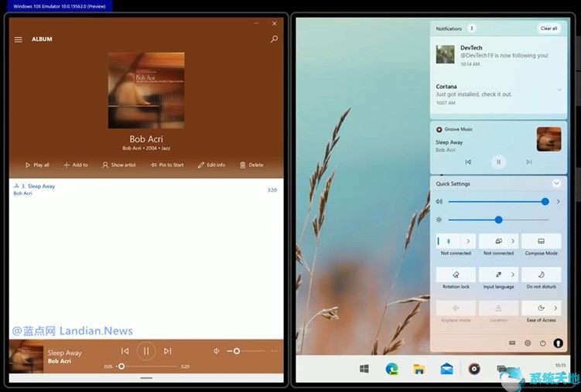
Task: Toggle Airplane mode
Action: coord(456,308)
